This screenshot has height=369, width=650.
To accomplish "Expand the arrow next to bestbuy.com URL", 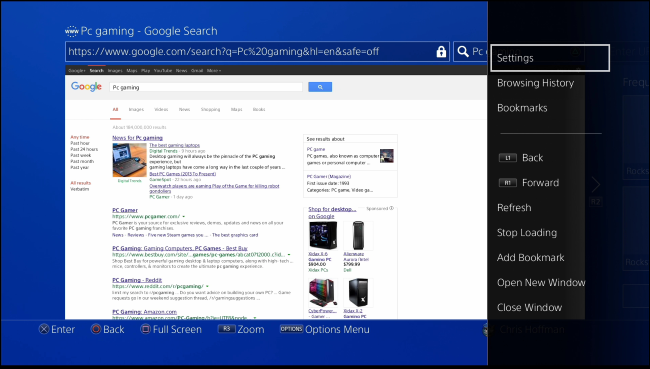I will tap(289, 255).
